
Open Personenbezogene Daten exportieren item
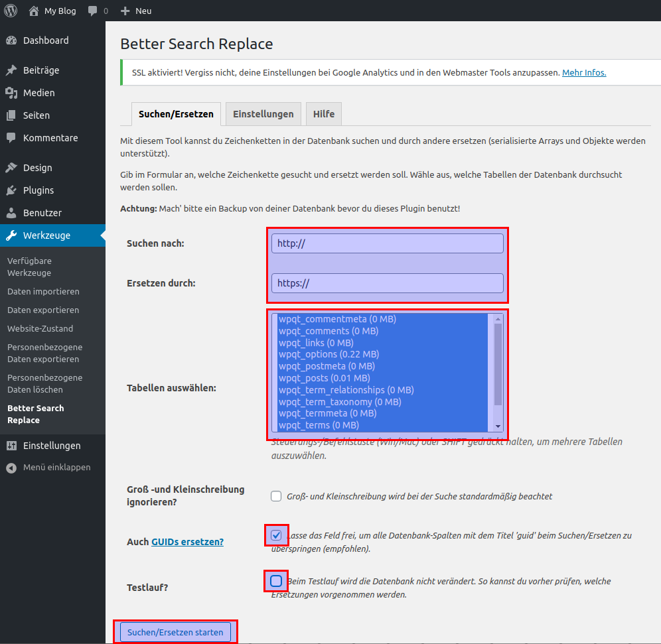[x=44, y=353]
